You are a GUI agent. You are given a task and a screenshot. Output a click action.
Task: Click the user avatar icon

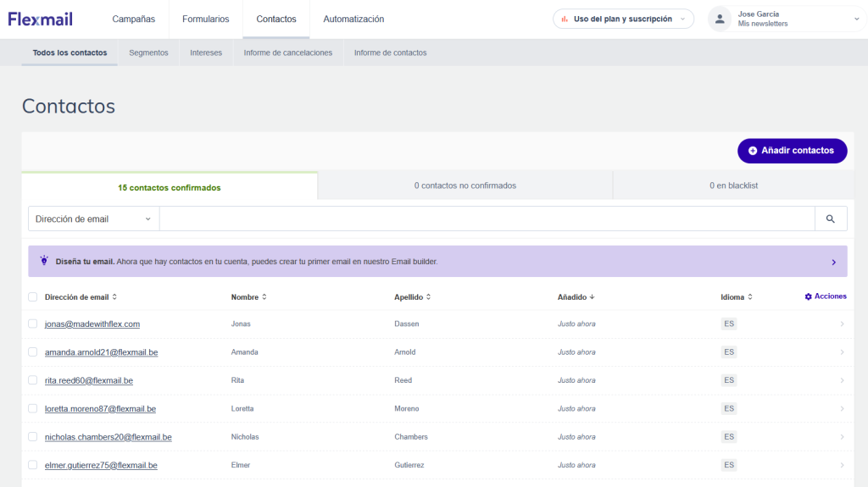[720, 19]
